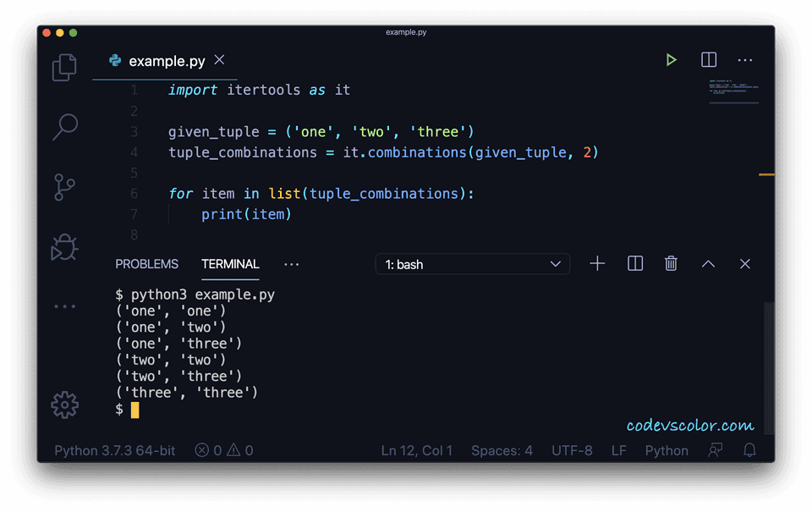
Task: Kill the terminal with the trash icon
Action: click(671, 263)
